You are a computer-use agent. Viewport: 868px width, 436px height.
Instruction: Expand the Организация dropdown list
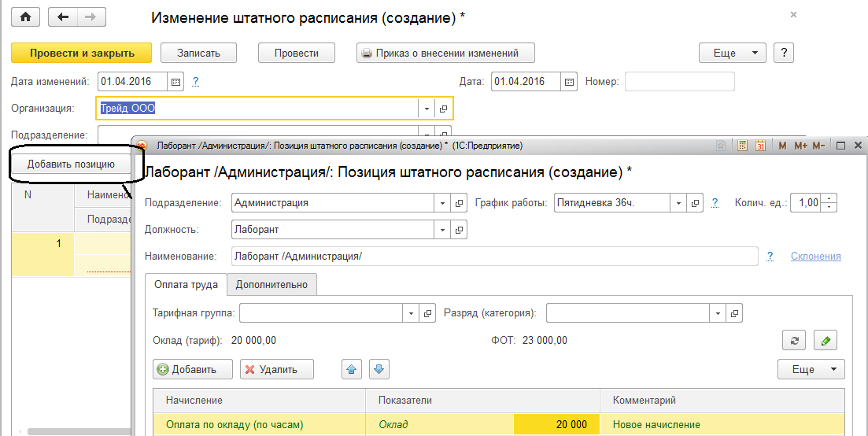point(427,109)
